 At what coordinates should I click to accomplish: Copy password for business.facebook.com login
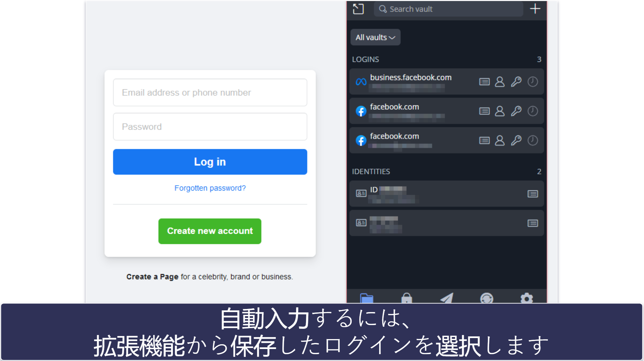click(x=516, y=82)
